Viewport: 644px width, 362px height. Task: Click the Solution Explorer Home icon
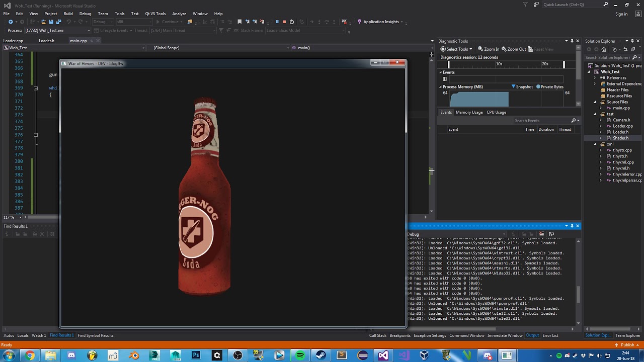[x=604, y=49]
